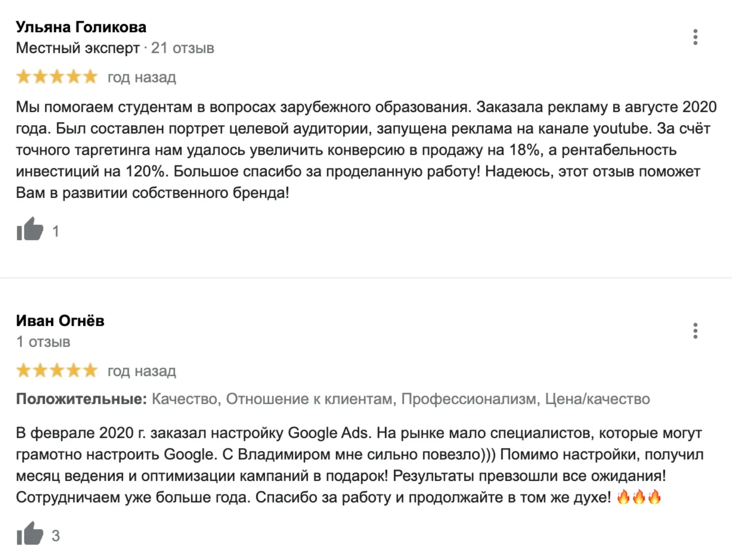Click the "Местный эксперт" label
The width and height of the screenshot is (732, 560).
coord(78,48)
